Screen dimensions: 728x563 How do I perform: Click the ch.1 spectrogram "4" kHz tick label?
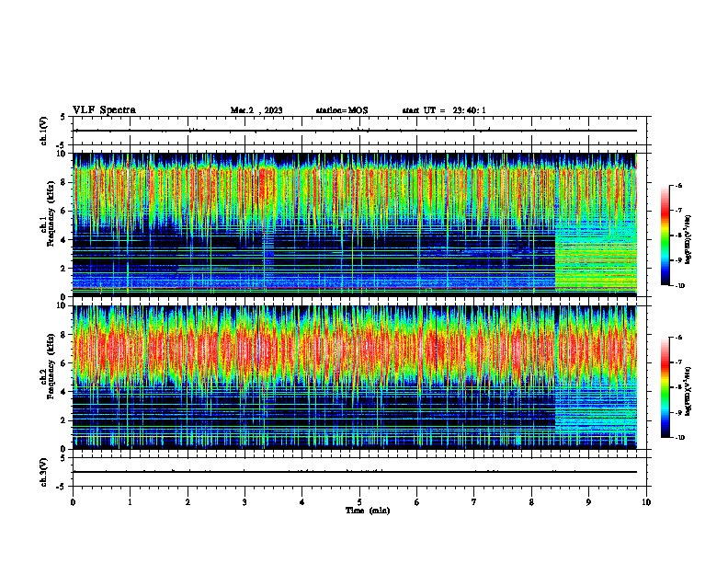tap(64, 240)
